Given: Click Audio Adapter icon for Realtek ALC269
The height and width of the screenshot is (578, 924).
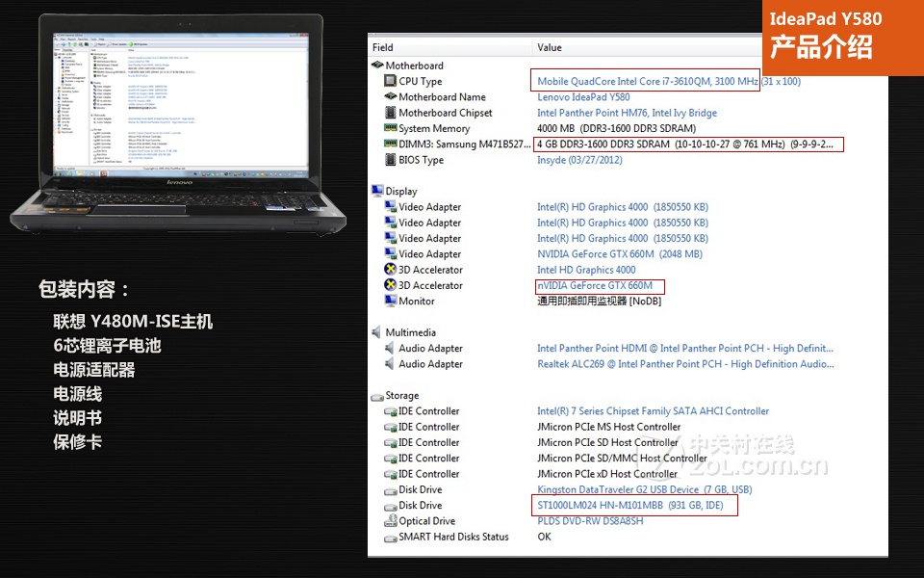Looking at the screenshot, I should [389, 364].
